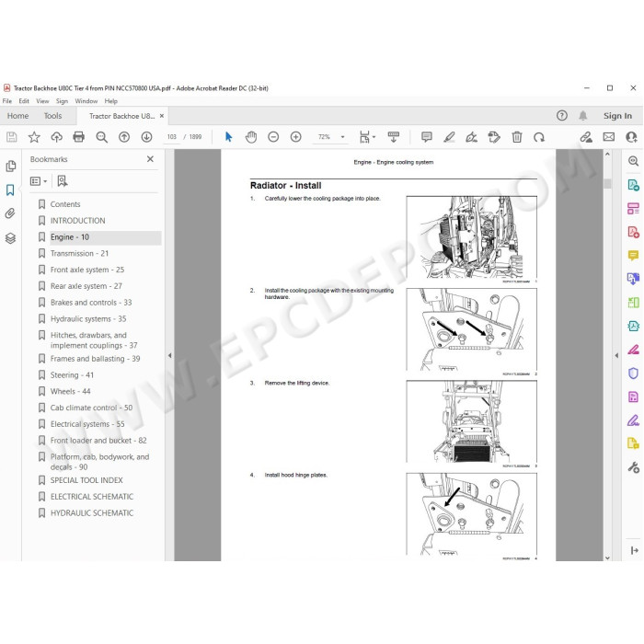Print the document using printer icon
The image size is (644, 644).
78,137
